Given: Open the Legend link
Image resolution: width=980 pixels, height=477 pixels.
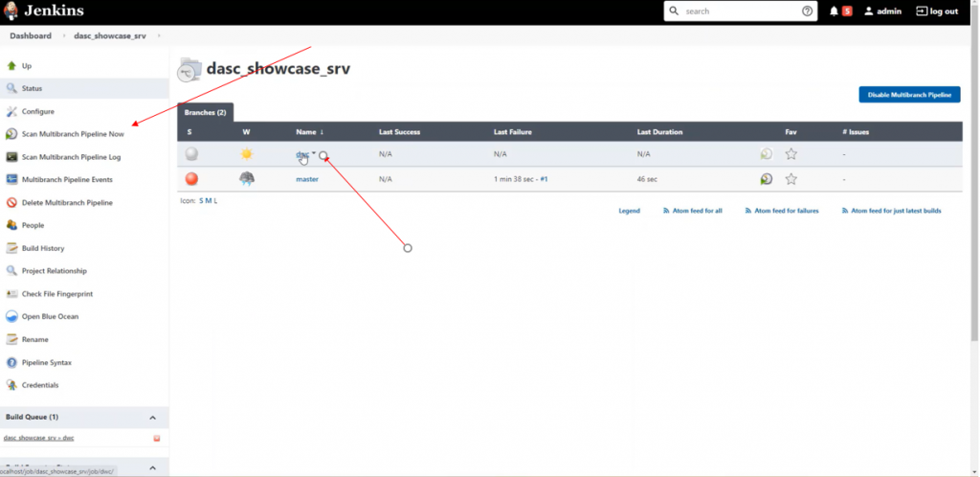Looking at the screenshot, I should click(x=630, y=211).
